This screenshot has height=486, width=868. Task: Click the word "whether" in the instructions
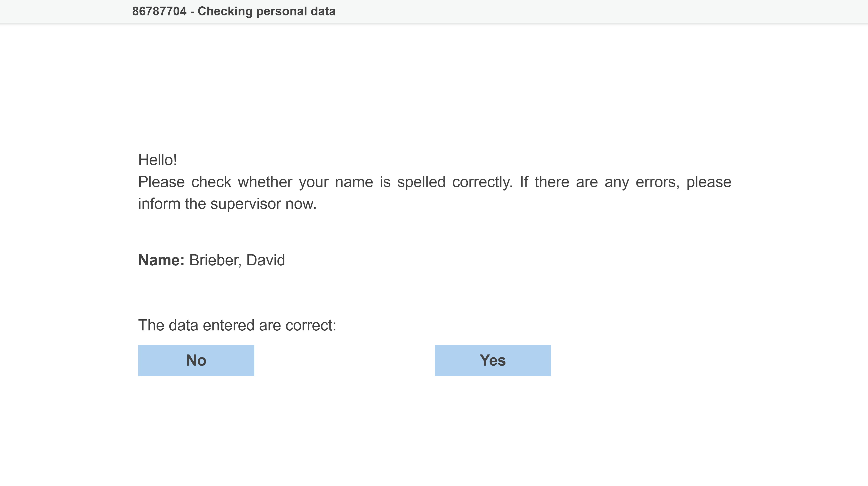265,182
